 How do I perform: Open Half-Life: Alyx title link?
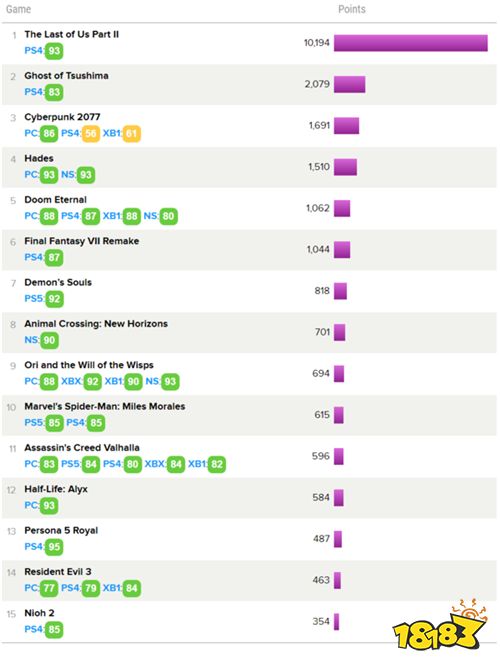[x=56, y=489]
